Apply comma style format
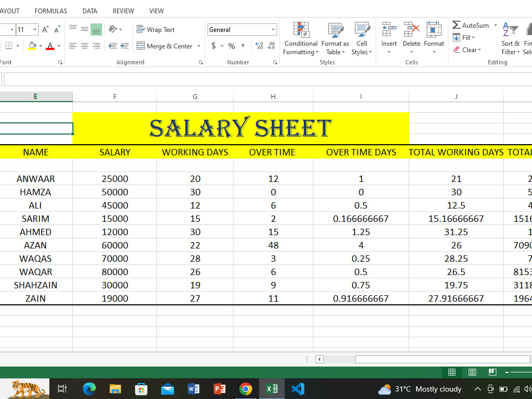 [243, 46]
